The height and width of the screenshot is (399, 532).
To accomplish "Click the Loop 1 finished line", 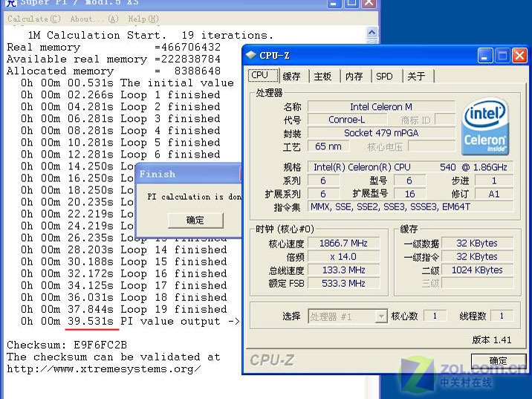I will 120,94.
